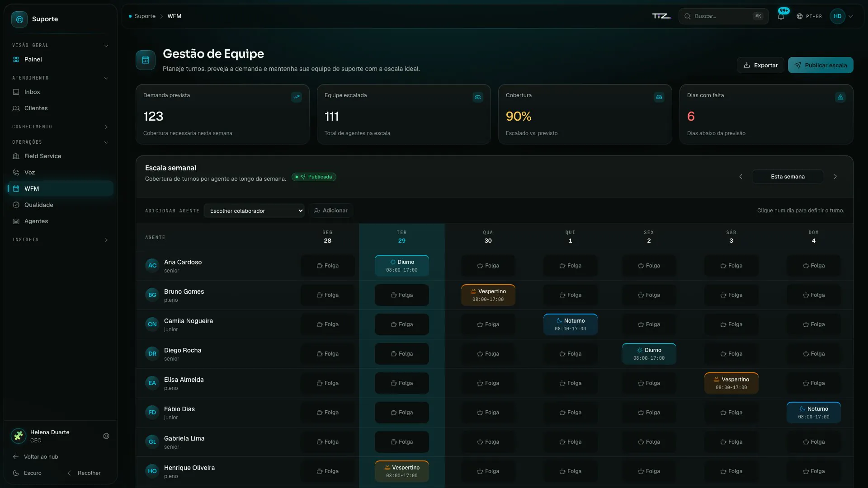Expand the Conhecimento section
Image resolution: width=868 pixels, height=488 pixels.
coord(61,127)
